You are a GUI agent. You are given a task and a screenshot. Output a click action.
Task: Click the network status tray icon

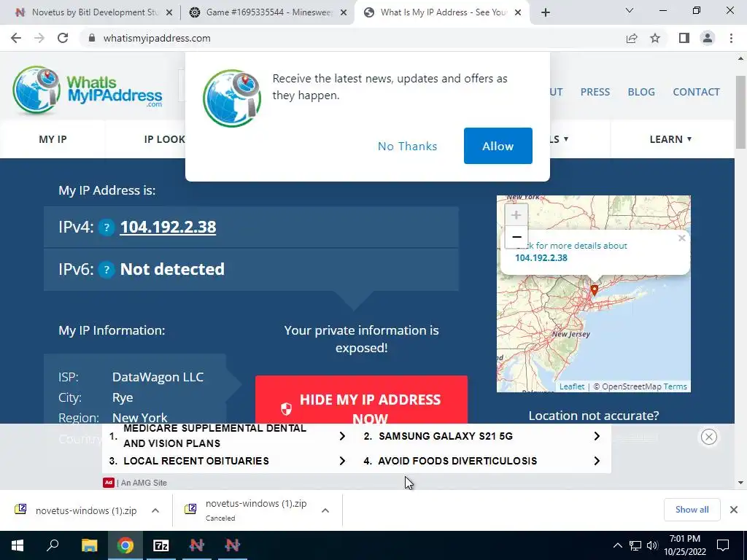pos(635,545)
